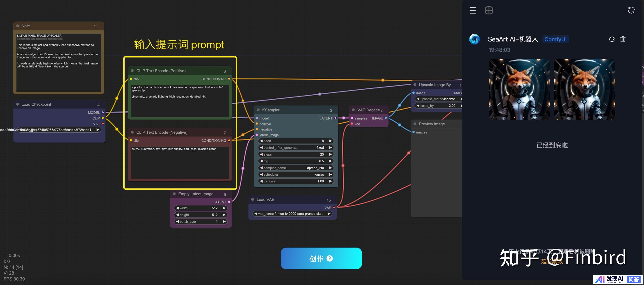Image resolution: width=644 pixels, height=285 pixels.
Task: Collapse the KSampler node via its dot
Action: coord(258,110)
